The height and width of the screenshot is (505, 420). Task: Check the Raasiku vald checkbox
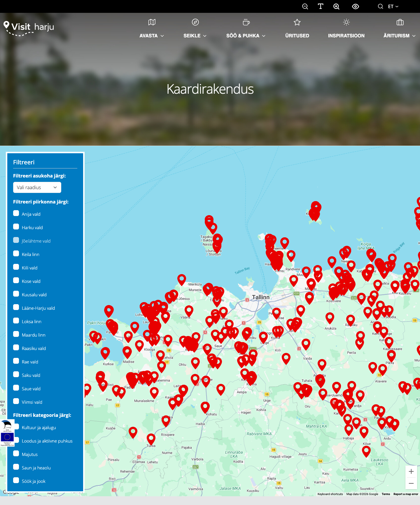coord(16,348)
